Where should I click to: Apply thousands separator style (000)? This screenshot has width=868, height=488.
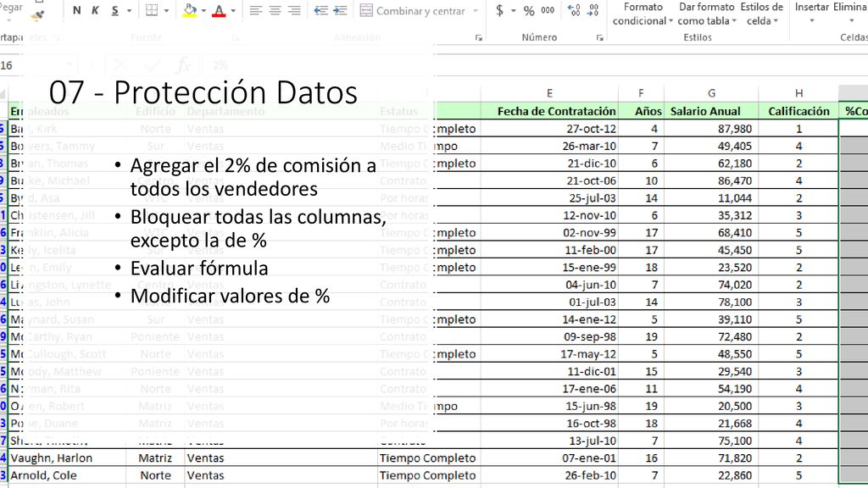tap(548, 10)
